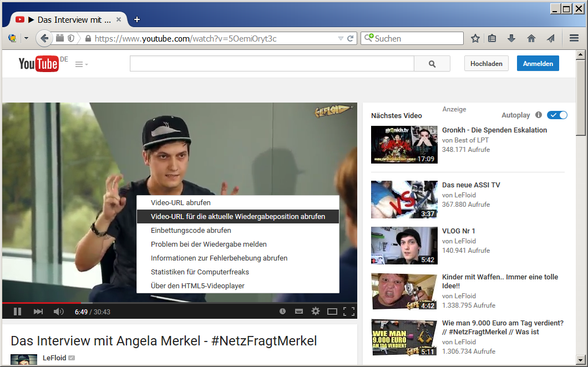Image resolution: width=588 pixels, height=367 pixels.
Task: Open player settings gear
Action: (316, 311)
